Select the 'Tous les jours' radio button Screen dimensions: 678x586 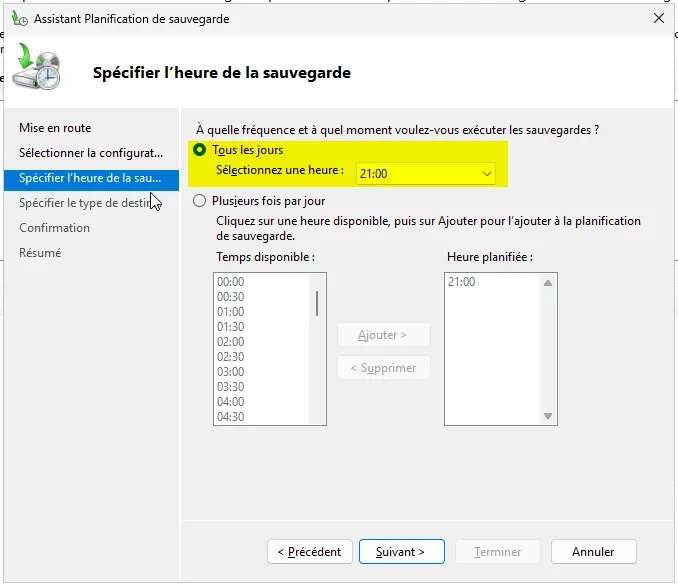pyautogui.click(x=200, y=150)
